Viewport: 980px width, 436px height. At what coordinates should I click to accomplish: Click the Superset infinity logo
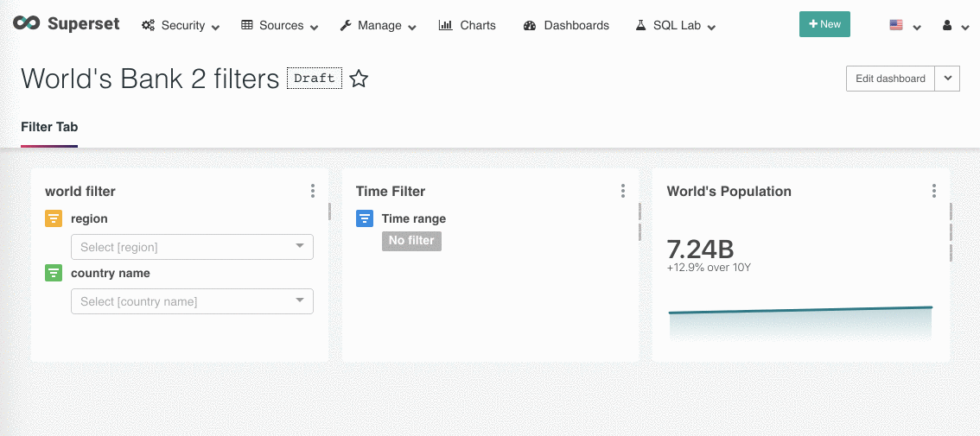26,23
